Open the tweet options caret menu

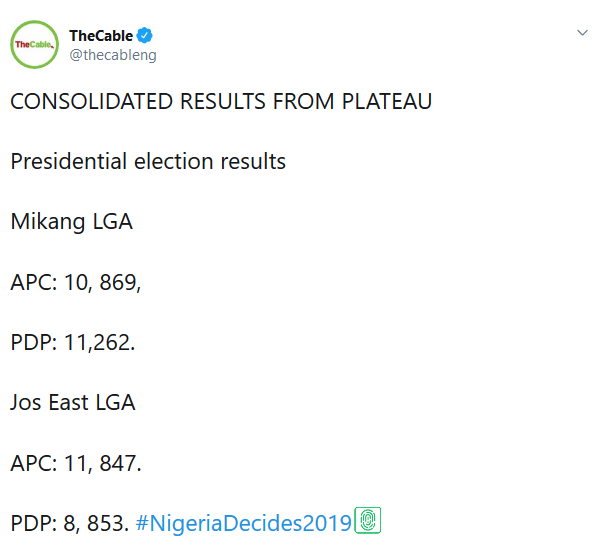(582, 34)
